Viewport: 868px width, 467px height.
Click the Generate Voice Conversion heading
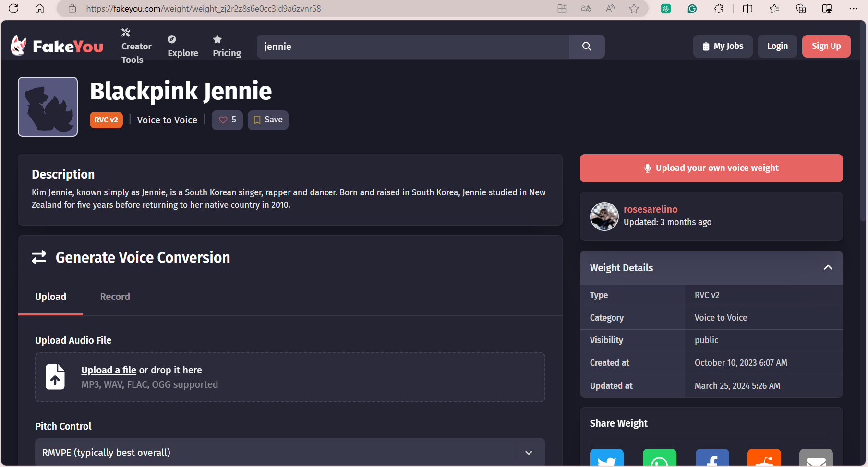(x=143, y=258)
